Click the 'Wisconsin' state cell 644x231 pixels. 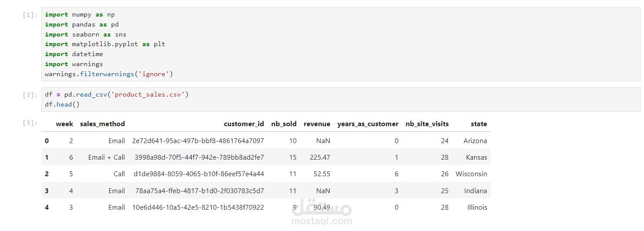[x=471, y=174]
